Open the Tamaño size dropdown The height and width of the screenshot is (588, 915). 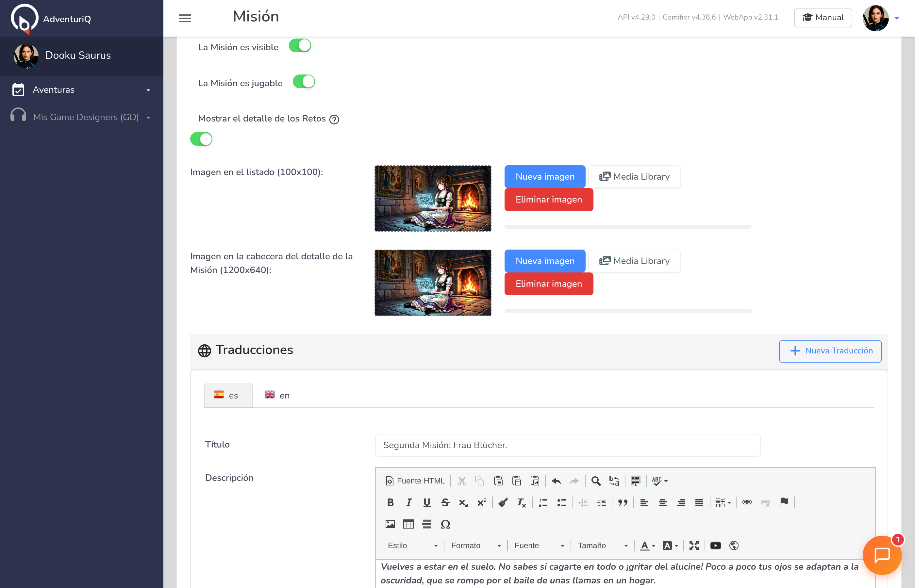point(603,546)
